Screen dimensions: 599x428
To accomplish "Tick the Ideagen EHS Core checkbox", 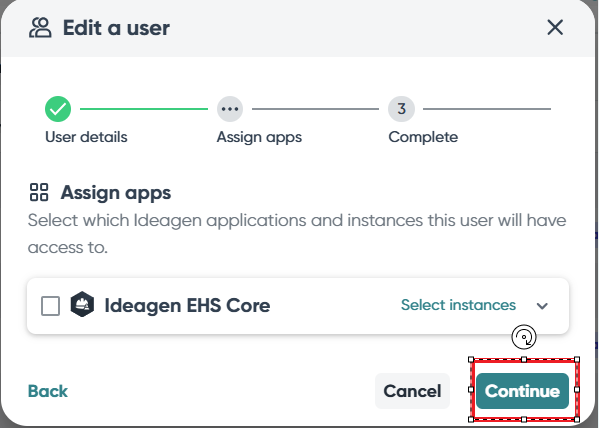I will pos(50,306).
